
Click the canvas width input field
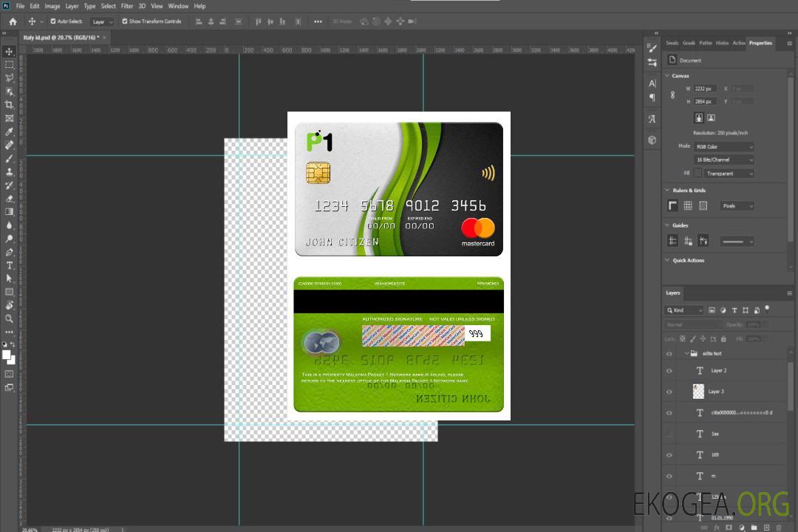point(705,89)
